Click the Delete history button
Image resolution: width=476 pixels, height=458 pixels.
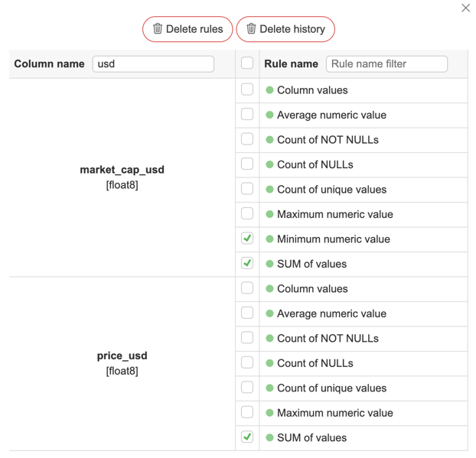click(285, 29)
